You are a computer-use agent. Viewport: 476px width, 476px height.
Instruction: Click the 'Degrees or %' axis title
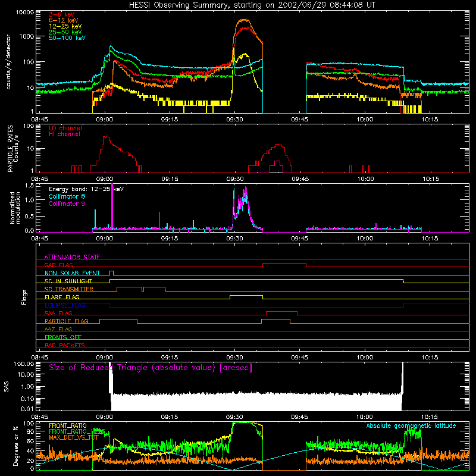pos(15,446)
